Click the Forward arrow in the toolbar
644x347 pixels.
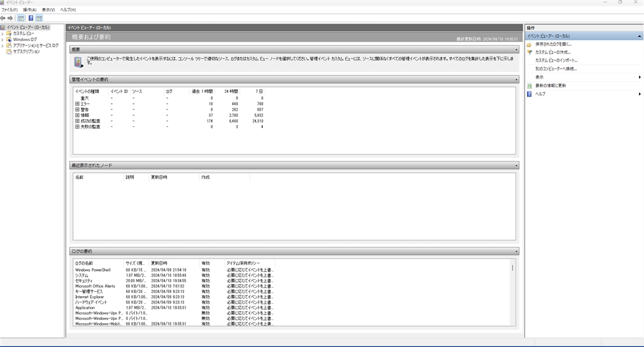(x=10, y=18)
